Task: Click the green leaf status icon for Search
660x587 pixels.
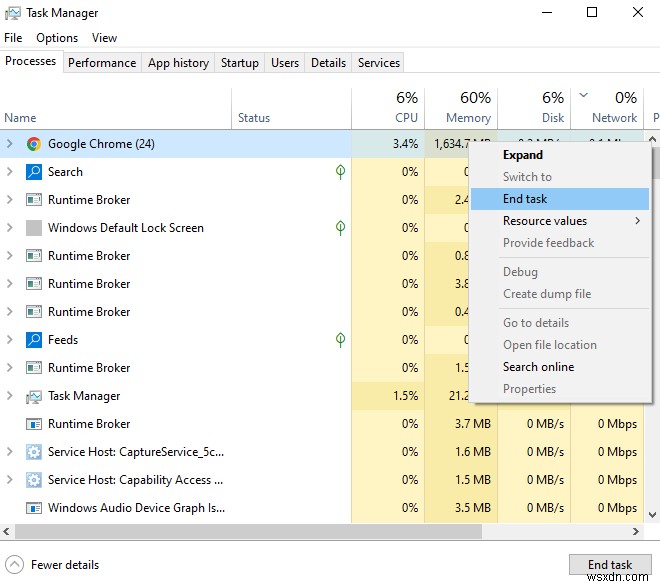Action: point(341,172)
